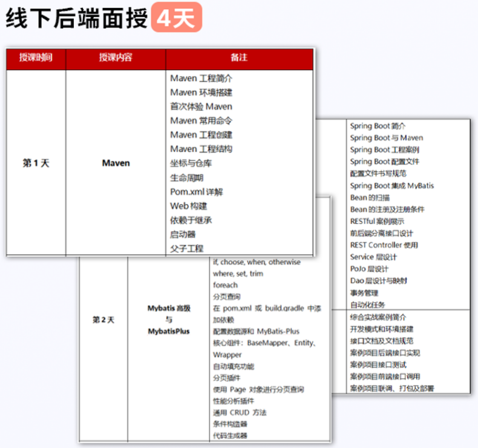478x448 pixels.
Task: Click the 开发模式和环境搭建 line
Action: click(x=382, y=329)
